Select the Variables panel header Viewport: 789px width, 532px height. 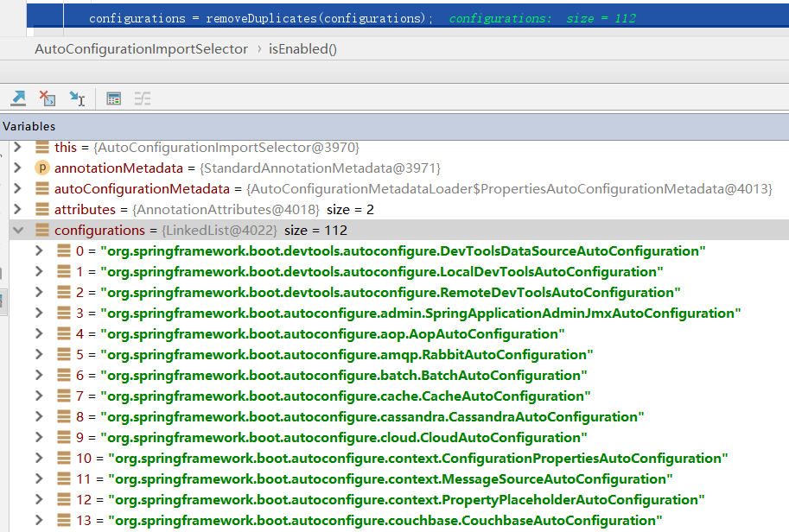pos(394,127)
